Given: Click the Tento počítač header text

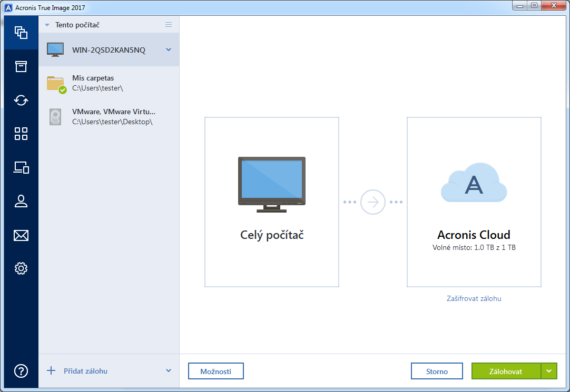Looking at the screenshot, I should click(x=77, y=25).
